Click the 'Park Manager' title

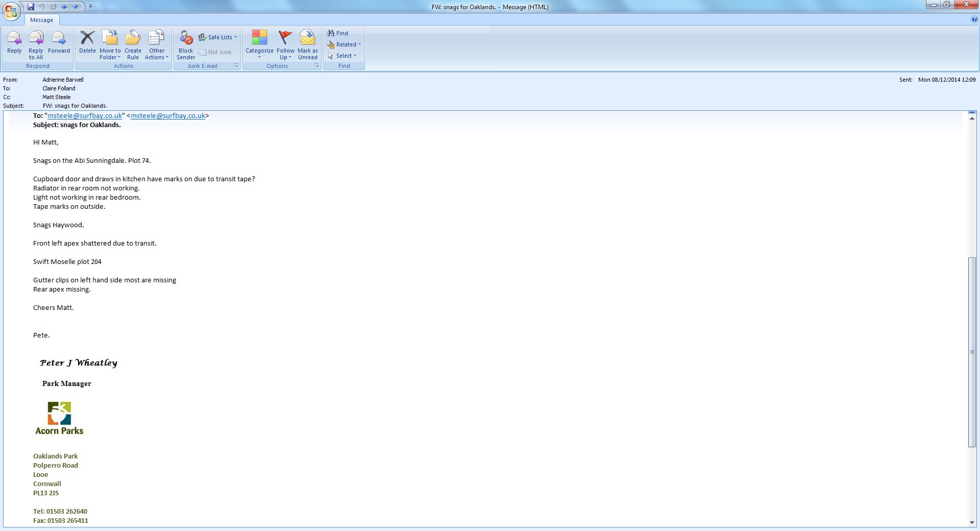(x=67, y=384)
